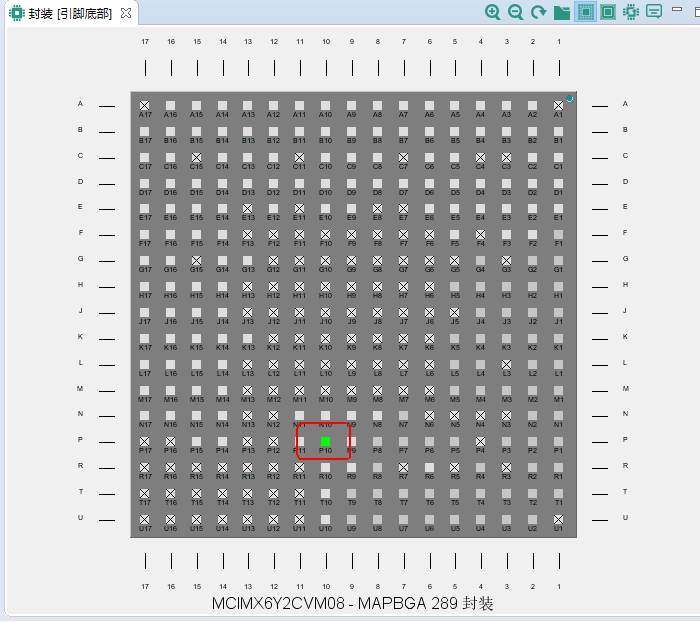Viewport: 700px width, 622px height.
Task: Click pin F17 in row F
Action: [x=144, y=234]
